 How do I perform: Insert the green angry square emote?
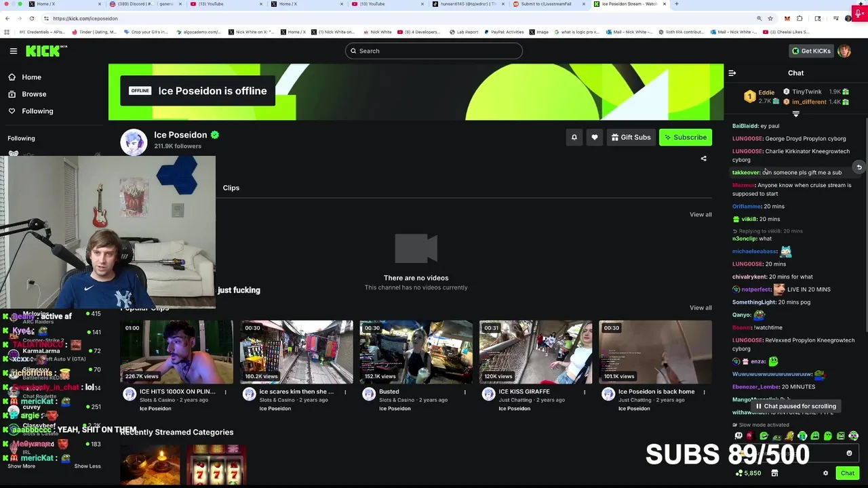click(841, 436)
